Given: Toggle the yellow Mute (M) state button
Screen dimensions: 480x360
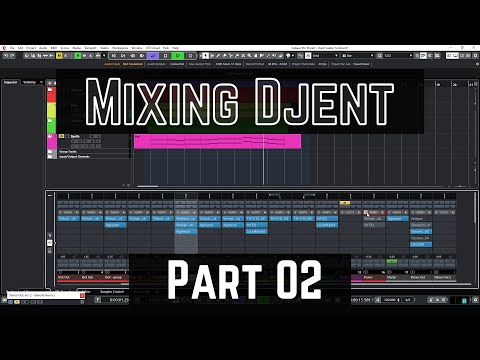Looking at the screenshot, I should pyautogui.click(x=59, y=56).
